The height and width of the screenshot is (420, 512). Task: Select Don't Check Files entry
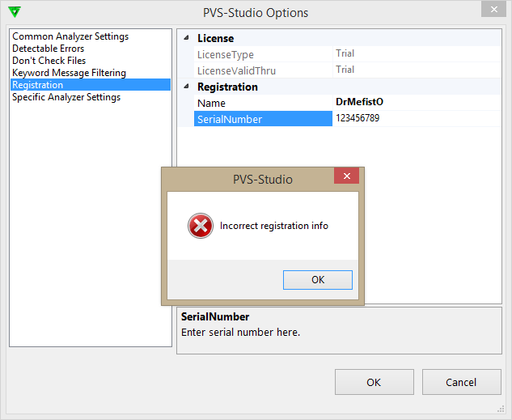coord(49,61)
